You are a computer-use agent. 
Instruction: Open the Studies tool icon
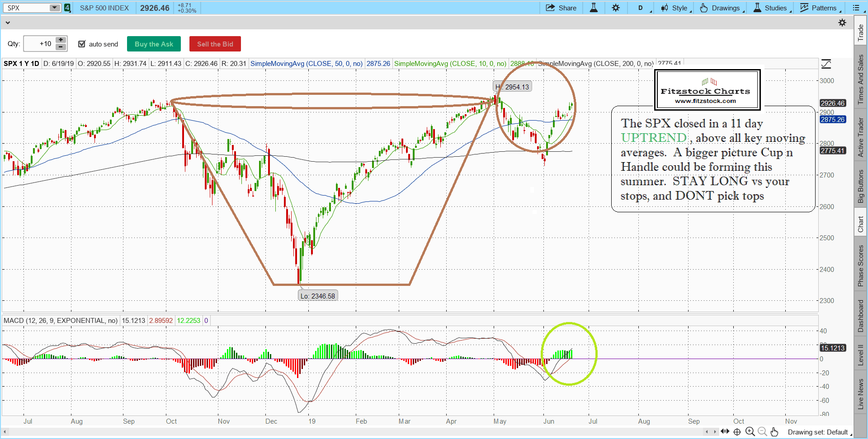756,8
